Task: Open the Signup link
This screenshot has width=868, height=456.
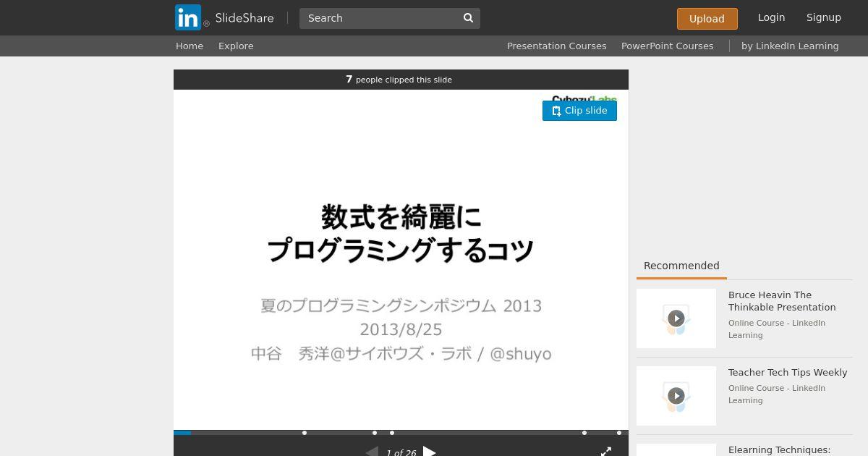Action: point(824,17)
